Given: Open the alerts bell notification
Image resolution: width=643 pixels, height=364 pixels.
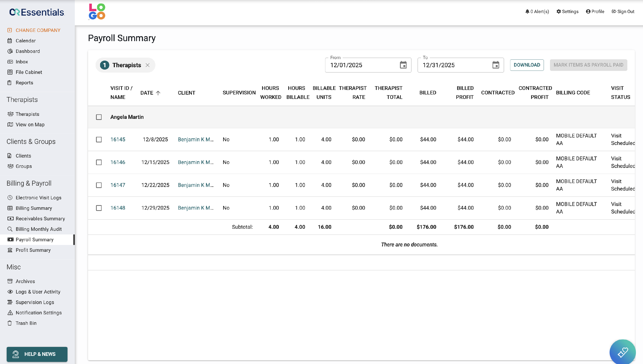Looking at the screenshot, I should [527, 12].
